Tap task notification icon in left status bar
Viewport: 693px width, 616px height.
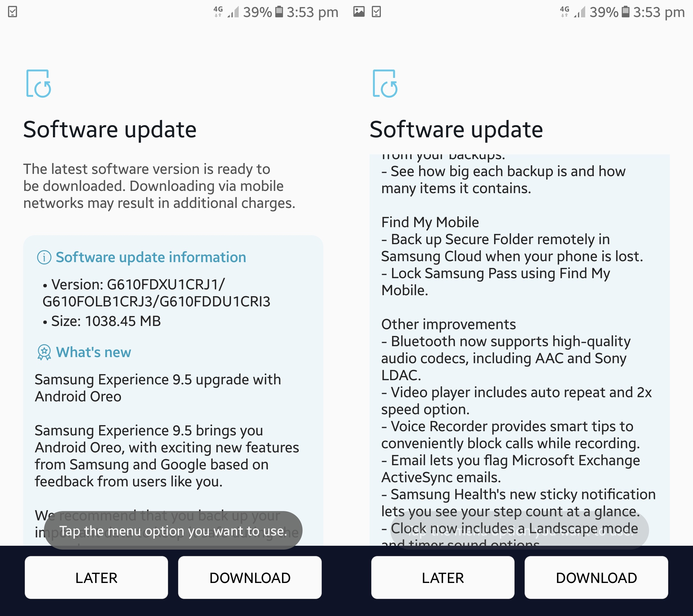pyautogui.click(x=13, y=12)
